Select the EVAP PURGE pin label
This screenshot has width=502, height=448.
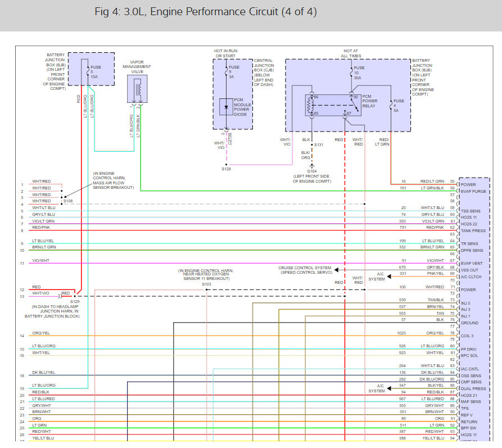click(472, 191)
